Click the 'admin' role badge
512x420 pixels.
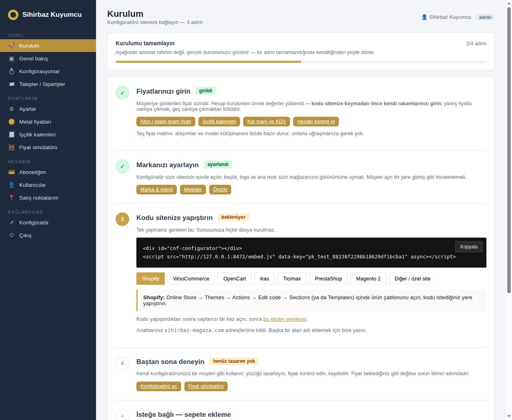coord(485,17)
